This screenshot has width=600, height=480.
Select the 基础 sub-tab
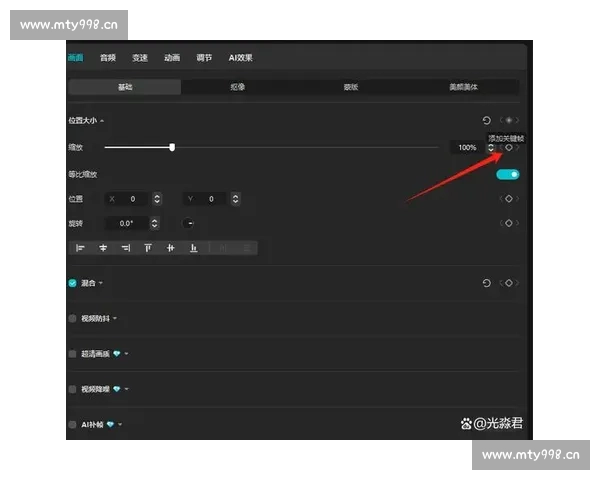[125, 87]
